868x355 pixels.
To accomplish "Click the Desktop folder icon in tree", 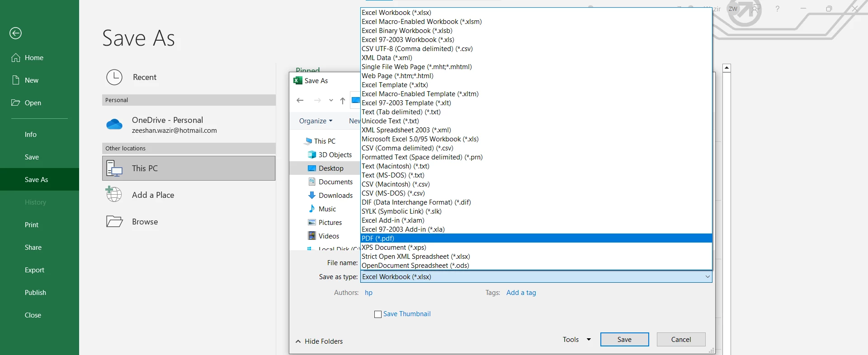I will click(x=312, y=168).
